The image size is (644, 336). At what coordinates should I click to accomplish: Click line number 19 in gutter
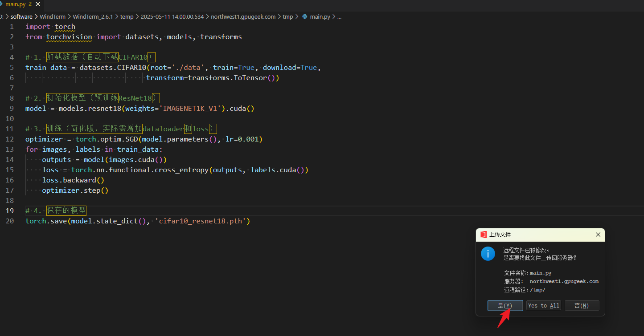pyautogui.click(x=10, y=211)
